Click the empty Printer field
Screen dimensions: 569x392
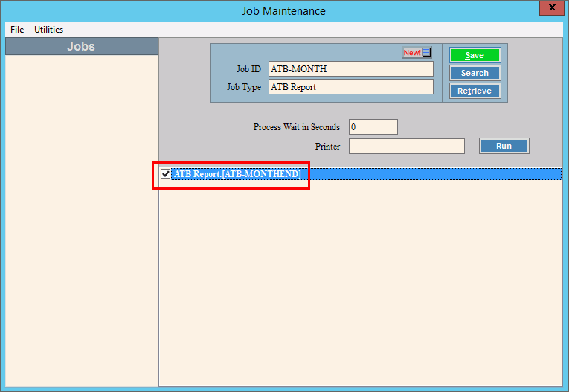coord(406,147)
